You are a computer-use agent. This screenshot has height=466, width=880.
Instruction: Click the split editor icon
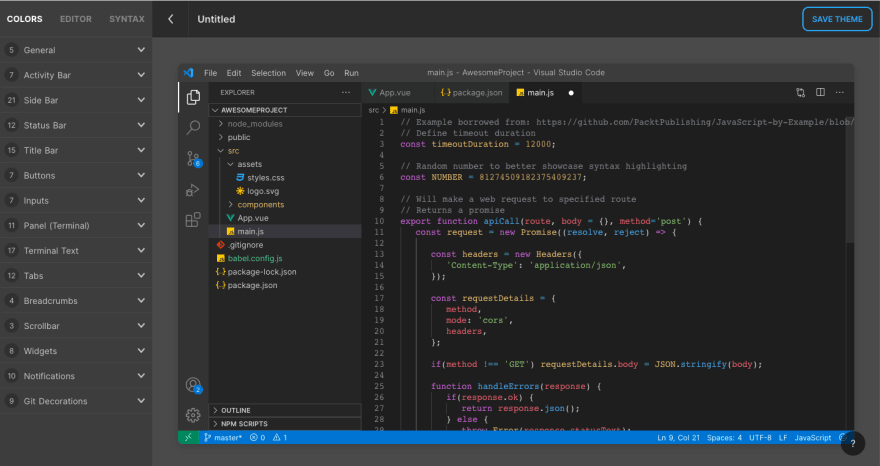click(821, 92)
